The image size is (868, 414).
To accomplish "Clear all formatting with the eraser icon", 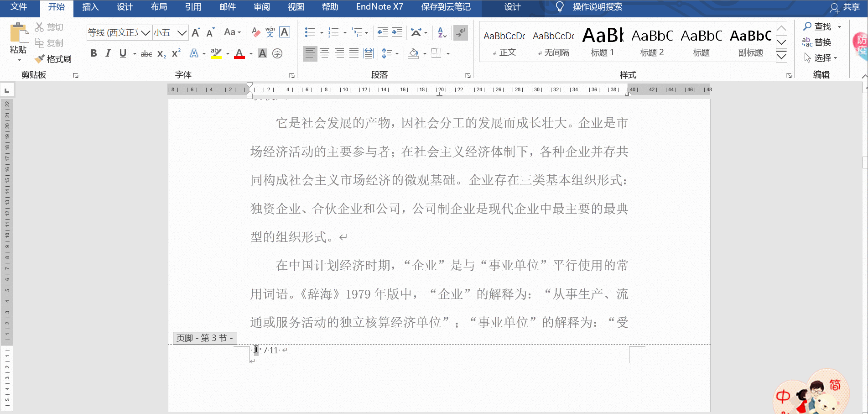I will click(x=255, y=32).
